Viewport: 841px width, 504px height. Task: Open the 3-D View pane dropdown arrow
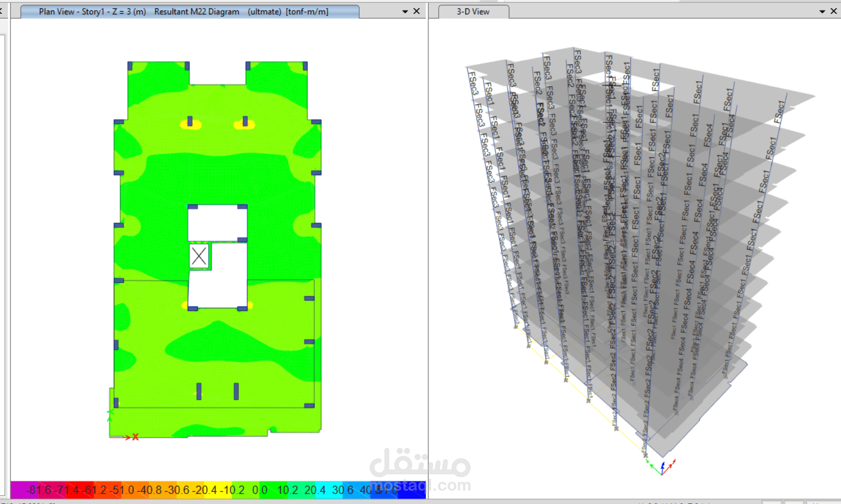822,12
